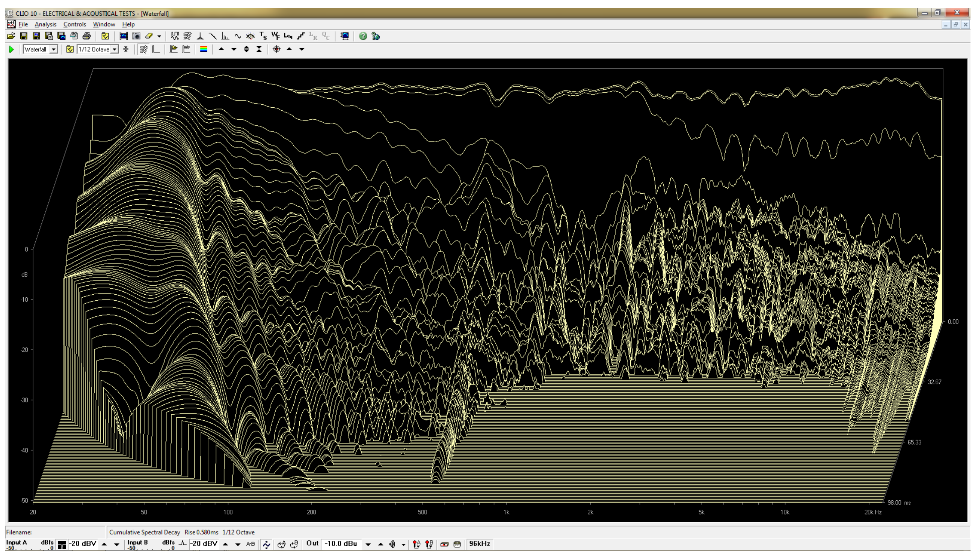Click the rainbow color scale swatch

click(x=204, y=49)
